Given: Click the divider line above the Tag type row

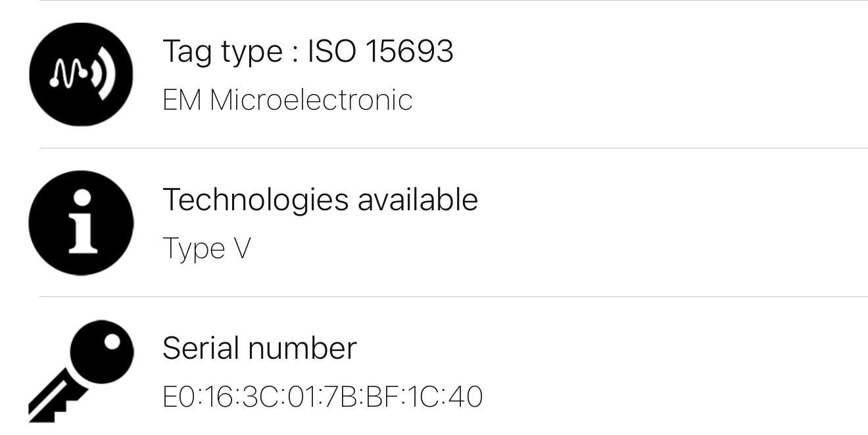Looking at the screenshot, I should click(454, 1).
